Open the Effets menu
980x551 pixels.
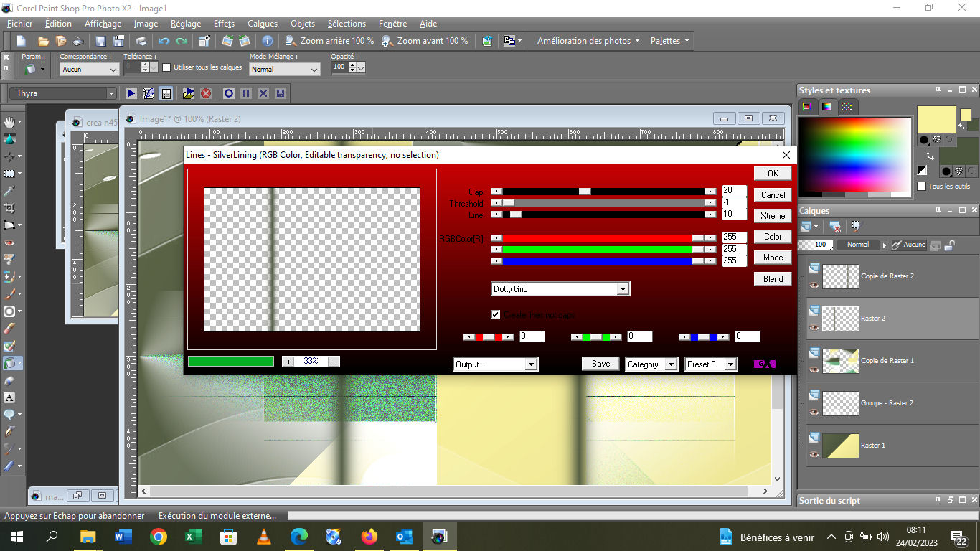[224, 24]
